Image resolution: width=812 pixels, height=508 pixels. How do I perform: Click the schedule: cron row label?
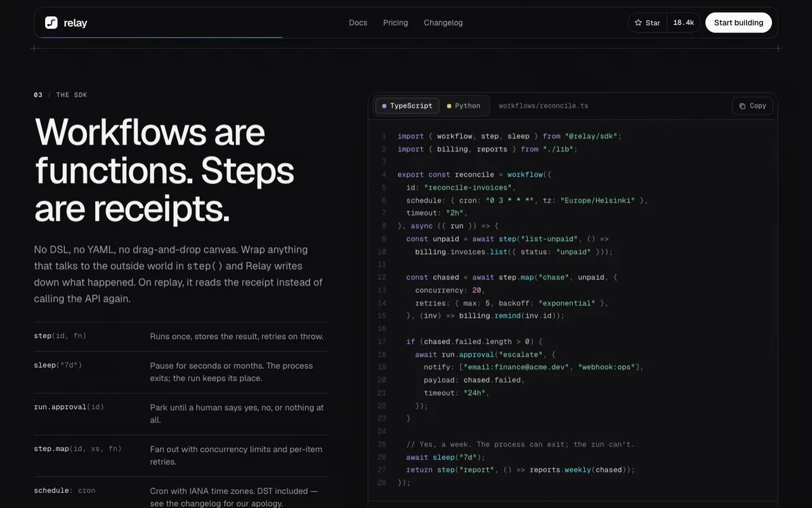65,490
